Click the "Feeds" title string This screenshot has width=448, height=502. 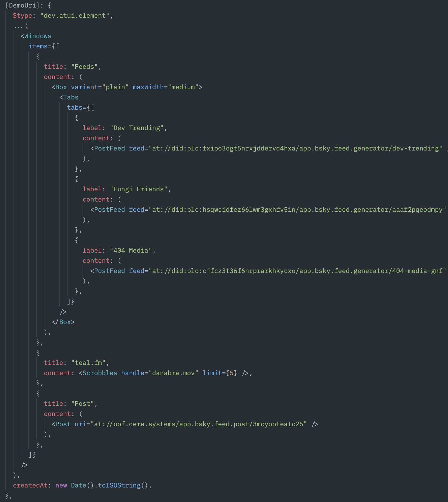click(84, 67)
